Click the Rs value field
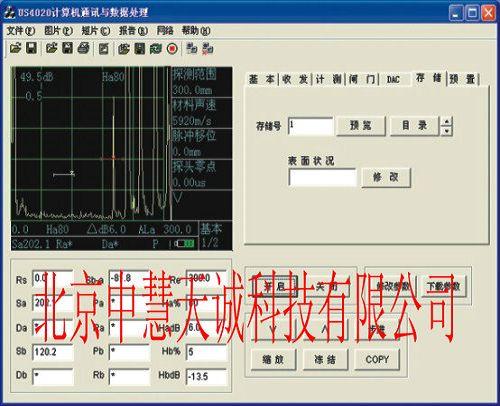 coord(53,279)
